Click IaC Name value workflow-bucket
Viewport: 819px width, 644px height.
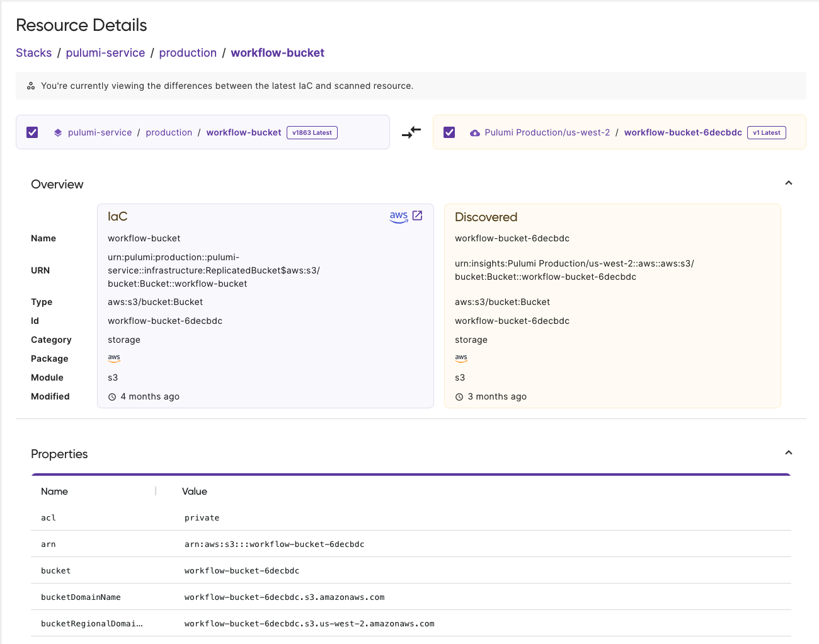pyautogui.click(x=144, y=239)
